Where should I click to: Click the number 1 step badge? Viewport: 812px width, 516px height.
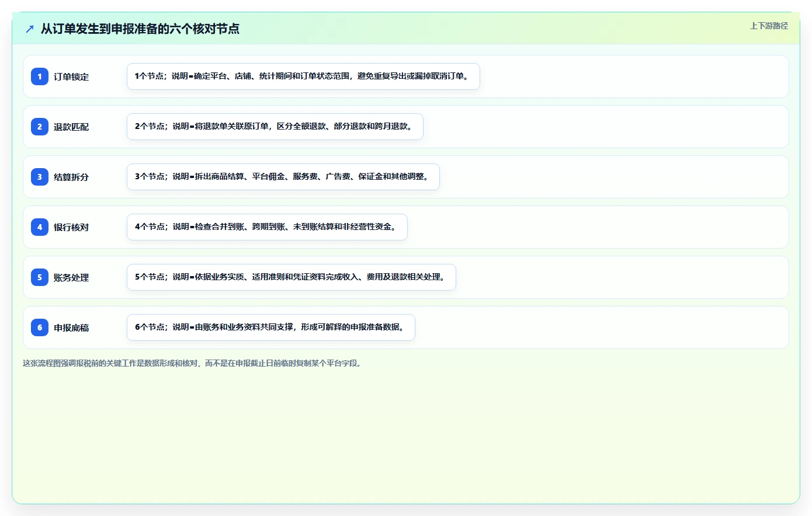pos(40,76)
